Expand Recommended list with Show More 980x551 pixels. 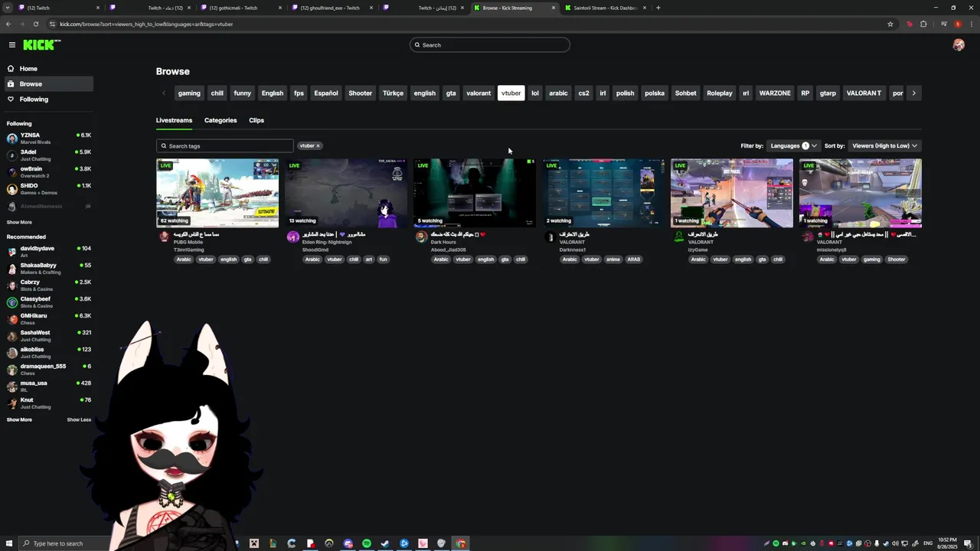19,419
